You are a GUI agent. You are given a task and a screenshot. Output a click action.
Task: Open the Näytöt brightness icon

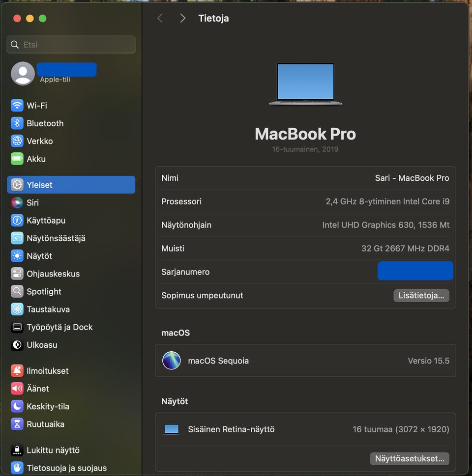(x=17, y=256)
